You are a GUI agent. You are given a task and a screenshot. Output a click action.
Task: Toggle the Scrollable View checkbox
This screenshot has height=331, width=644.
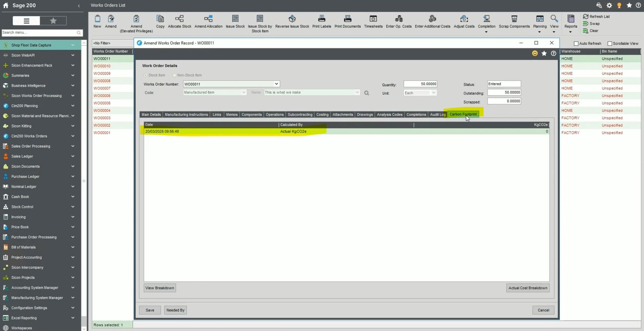pos(610,44)
